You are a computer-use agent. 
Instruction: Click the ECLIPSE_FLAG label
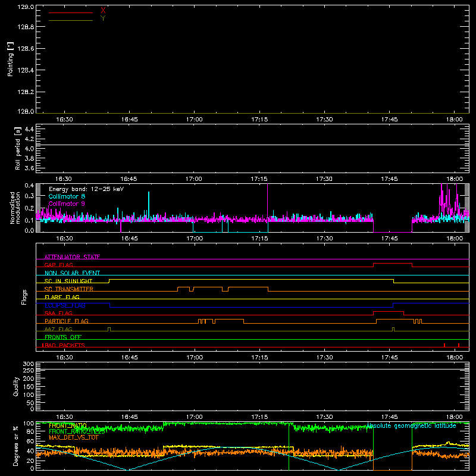click(65, 305)
